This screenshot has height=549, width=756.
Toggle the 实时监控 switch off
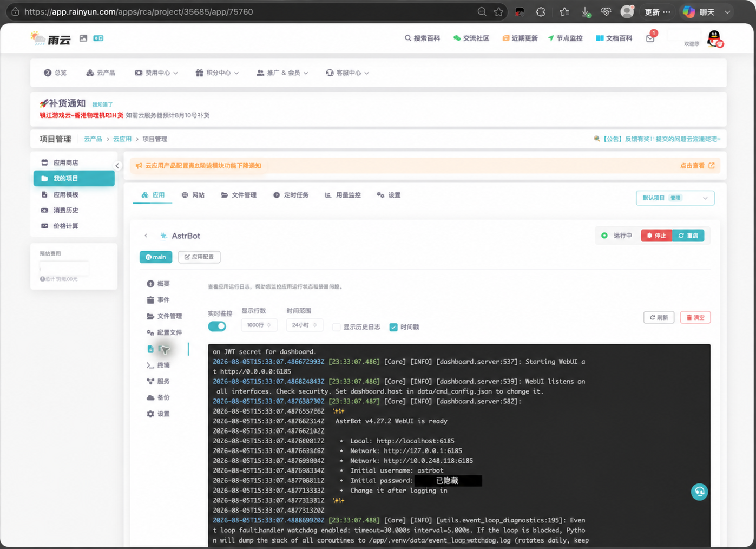(x=217, y=326)
